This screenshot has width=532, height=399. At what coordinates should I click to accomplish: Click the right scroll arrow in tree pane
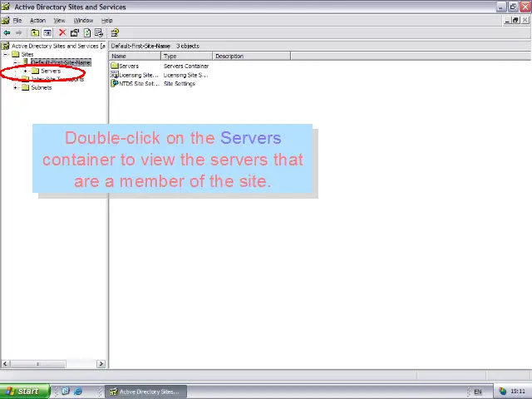click(x=101, y=364)
